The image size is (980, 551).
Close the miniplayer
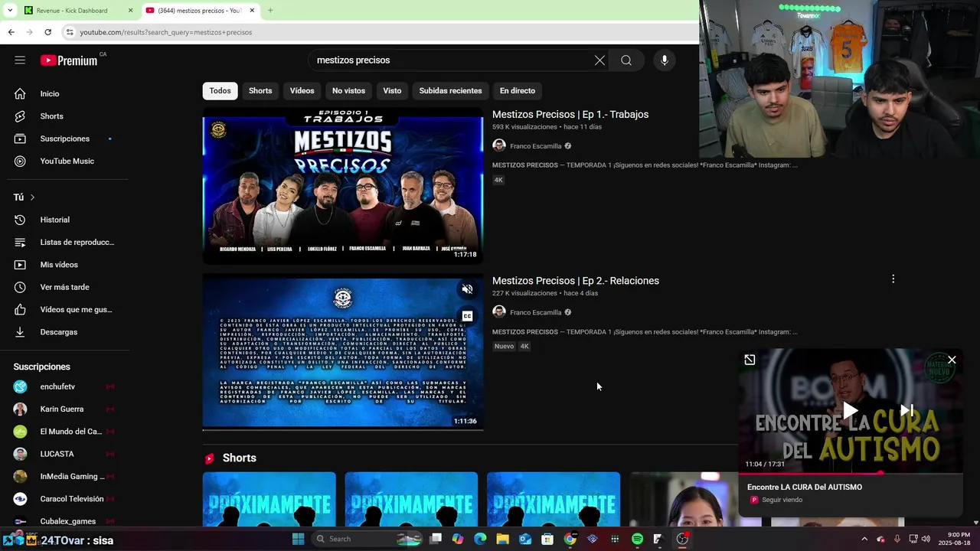point(952,360)
